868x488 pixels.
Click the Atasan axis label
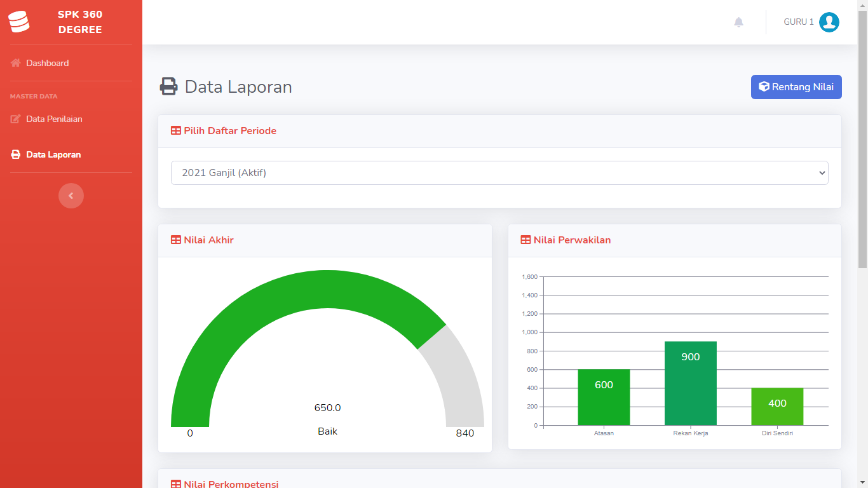604,433
